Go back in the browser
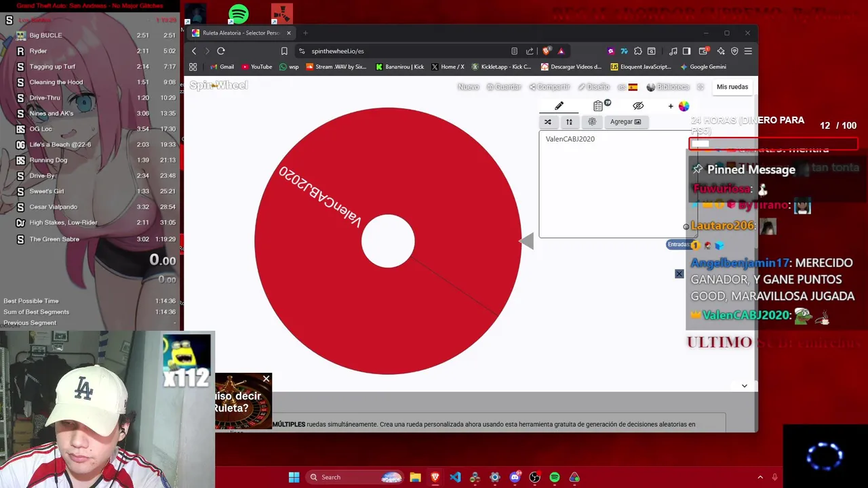This screenshot has width=868, height=488. (x=194, y=51)
